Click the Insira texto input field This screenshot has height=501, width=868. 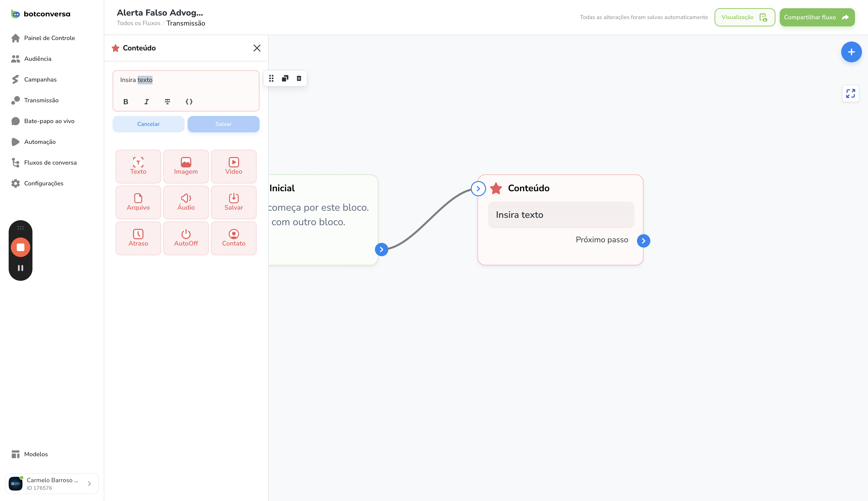(186, 80)
